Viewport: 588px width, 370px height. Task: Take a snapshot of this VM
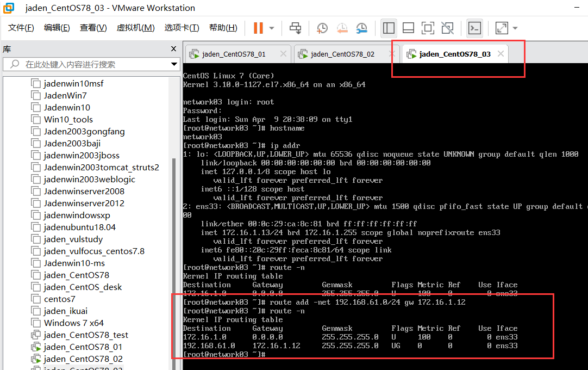(x=322, y=28)
